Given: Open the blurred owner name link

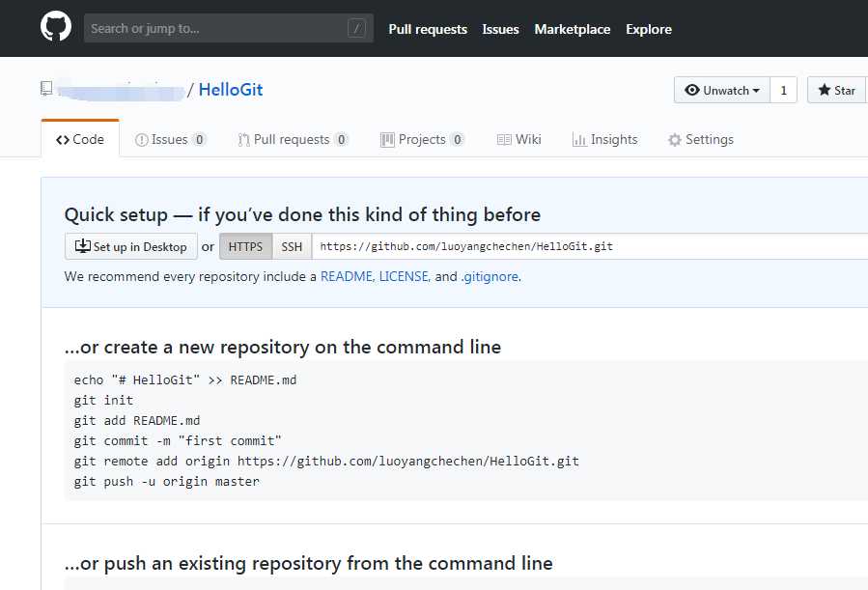Looking at the screenshot, I should (x=121, y=90).
